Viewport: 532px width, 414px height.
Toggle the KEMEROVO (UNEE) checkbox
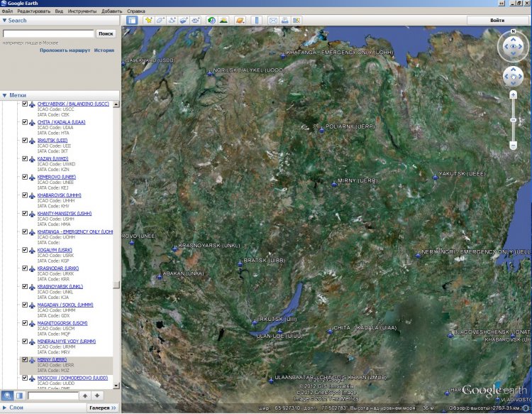coord(25,177)
